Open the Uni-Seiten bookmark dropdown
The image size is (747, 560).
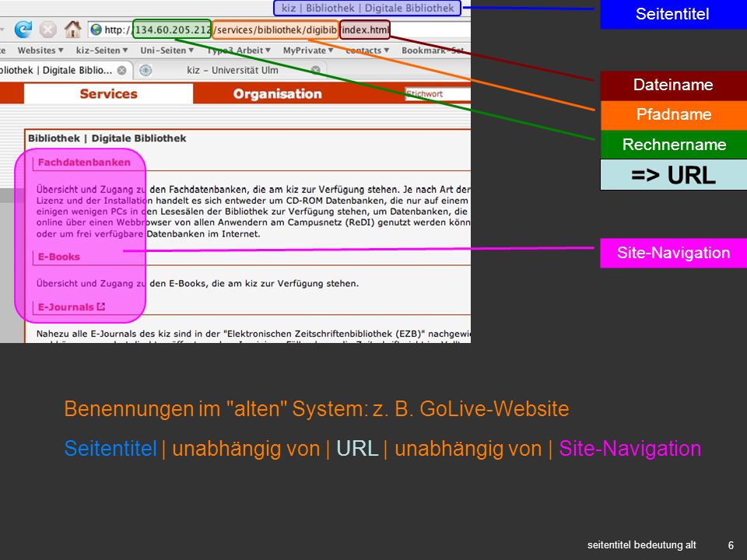167,50
